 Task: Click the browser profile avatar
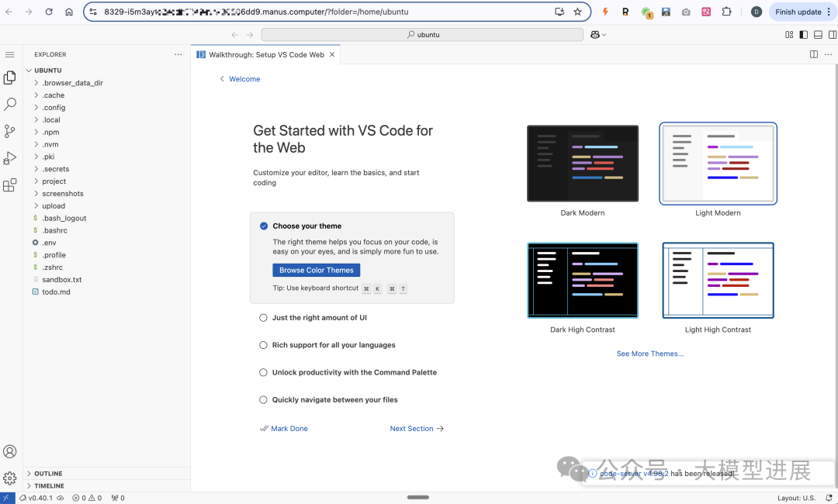point(757,12)
